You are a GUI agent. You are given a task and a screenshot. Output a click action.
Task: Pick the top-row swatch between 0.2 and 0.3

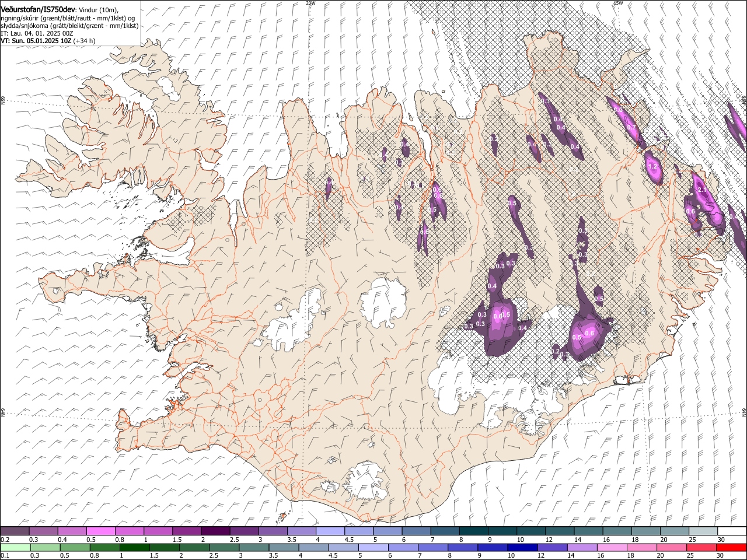coord(15,531)
